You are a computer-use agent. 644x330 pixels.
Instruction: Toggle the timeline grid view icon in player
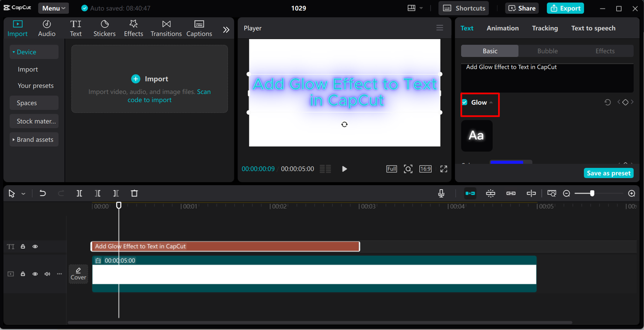point(326,169)
